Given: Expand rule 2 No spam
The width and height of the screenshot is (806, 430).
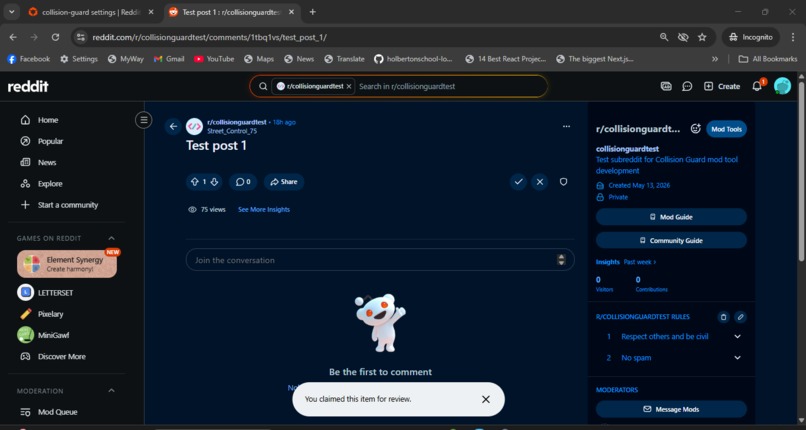Looking at the screenshot, I should click(x=737, y=358).
